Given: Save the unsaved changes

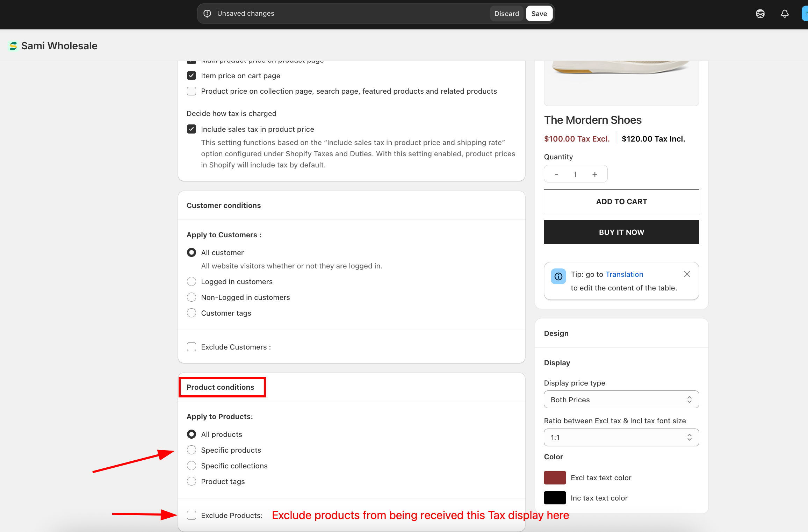Looking at the screenshot, I should [539, 14].
